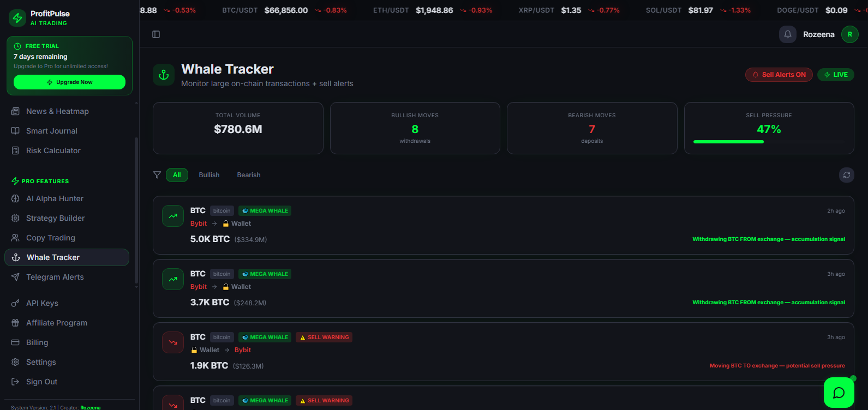The height and width of the screenshot is (410, 868).
Task: Open the Rozeena avatar circle
Action: (850, 34)
